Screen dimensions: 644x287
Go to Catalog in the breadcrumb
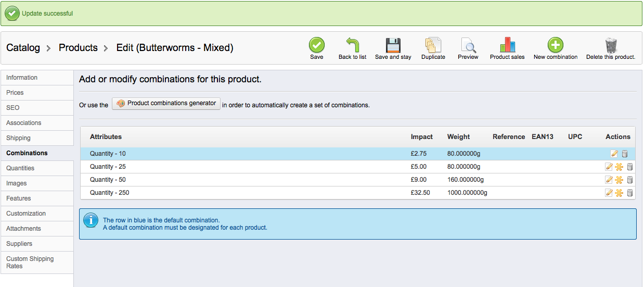[23, 48]
